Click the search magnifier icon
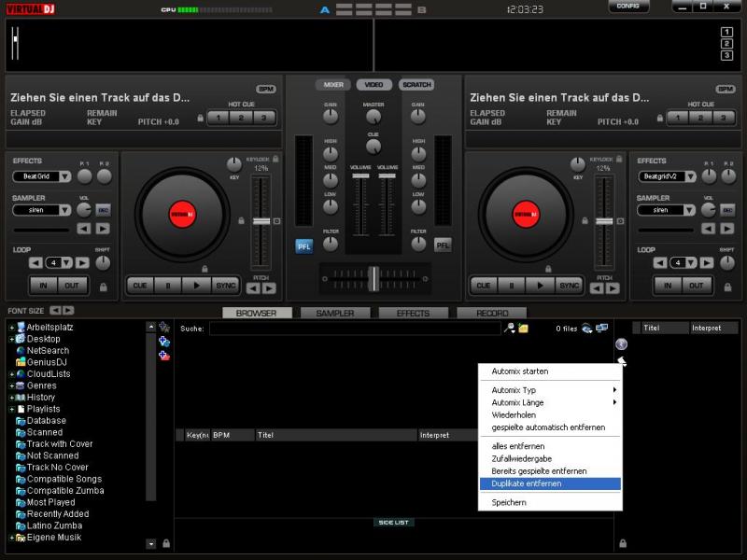 pyautogui.click(x=509, y=328)
